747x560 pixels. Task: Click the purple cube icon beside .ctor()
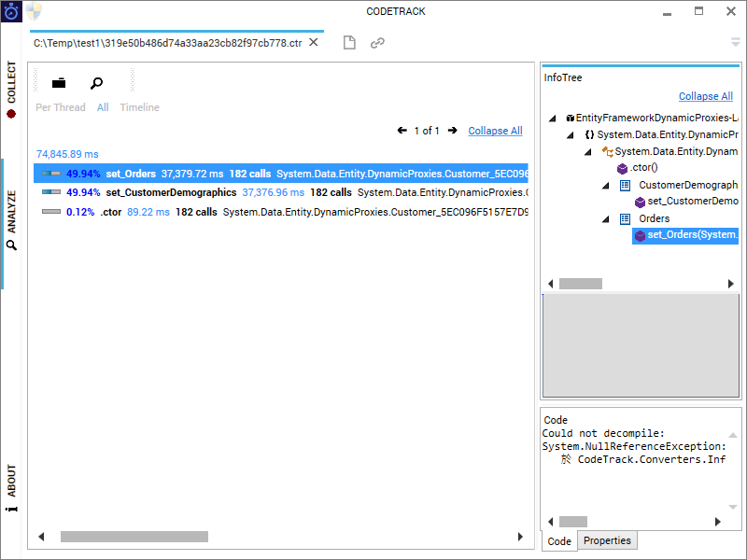tap(622, 169)
